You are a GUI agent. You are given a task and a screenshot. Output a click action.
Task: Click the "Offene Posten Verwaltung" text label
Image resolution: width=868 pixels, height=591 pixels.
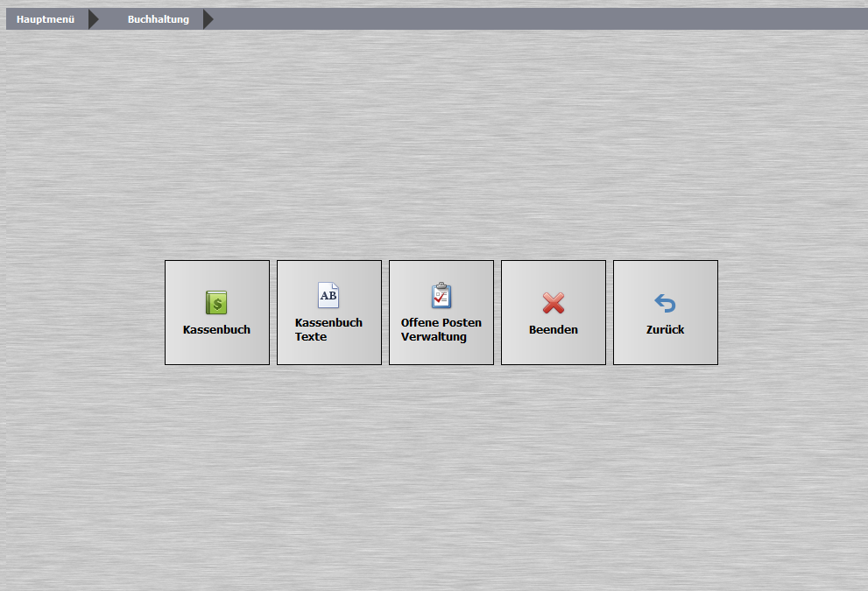[441, 329]
